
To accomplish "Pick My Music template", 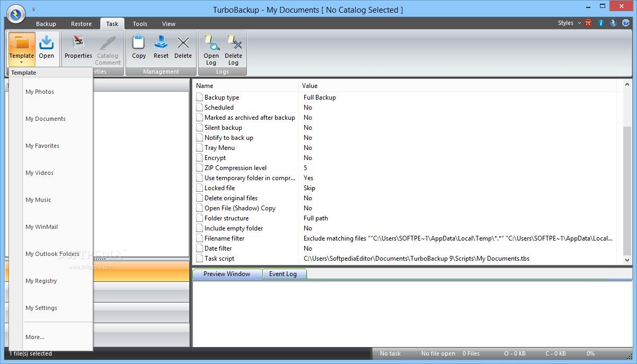I will click(x=51, y=200).
